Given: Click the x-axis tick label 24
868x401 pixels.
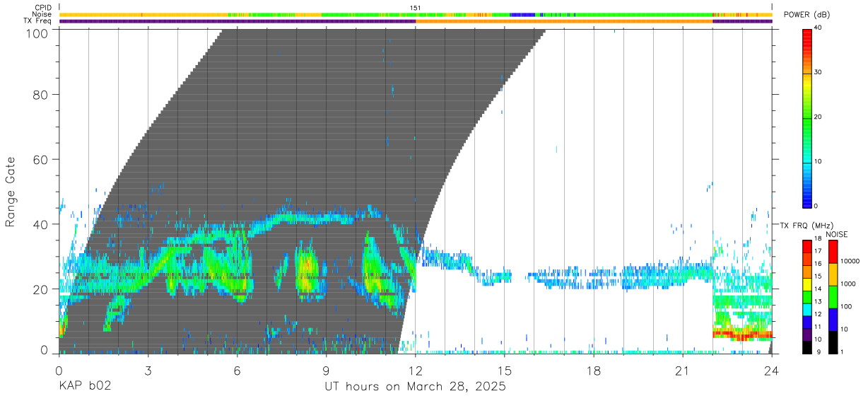Looking at the screenshot, I should [771, 370].
